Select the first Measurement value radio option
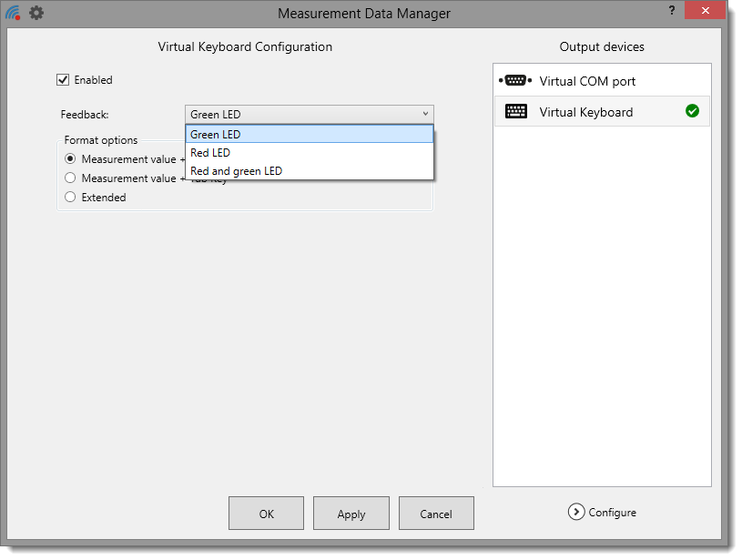Screen dimensions: 742x560 pos(70,159)
